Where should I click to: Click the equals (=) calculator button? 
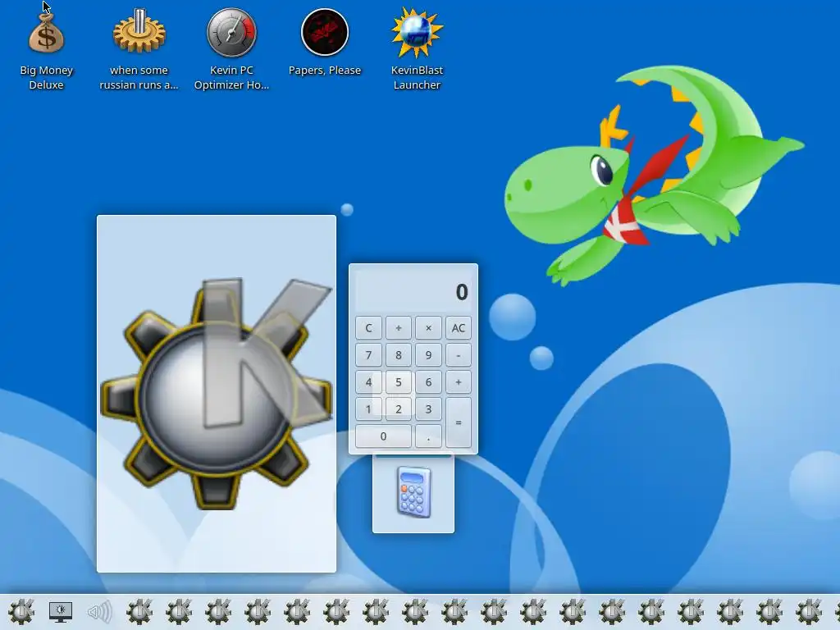458,422
